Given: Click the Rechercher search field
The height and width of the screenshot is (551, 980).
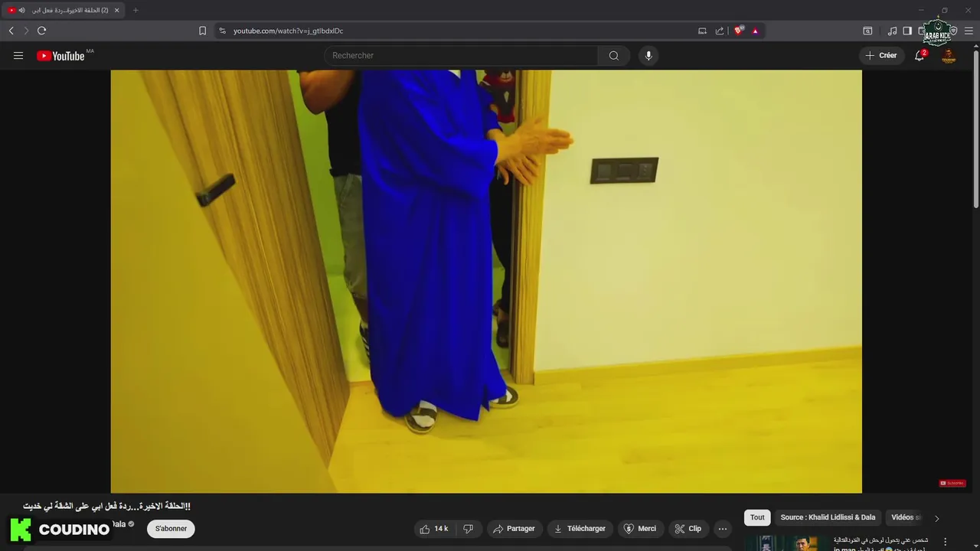Looking at the screenshot, I should click(461, 56).
